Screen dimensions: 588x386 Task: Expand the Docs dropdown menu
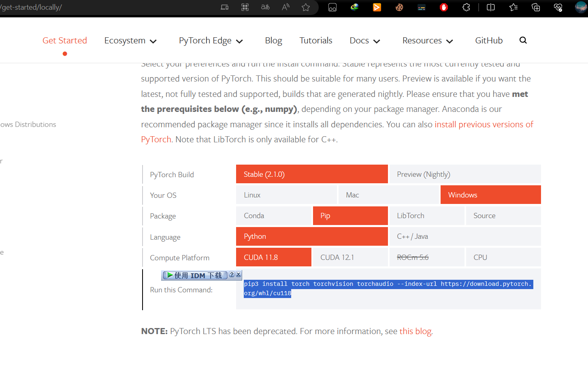(365, 41)
